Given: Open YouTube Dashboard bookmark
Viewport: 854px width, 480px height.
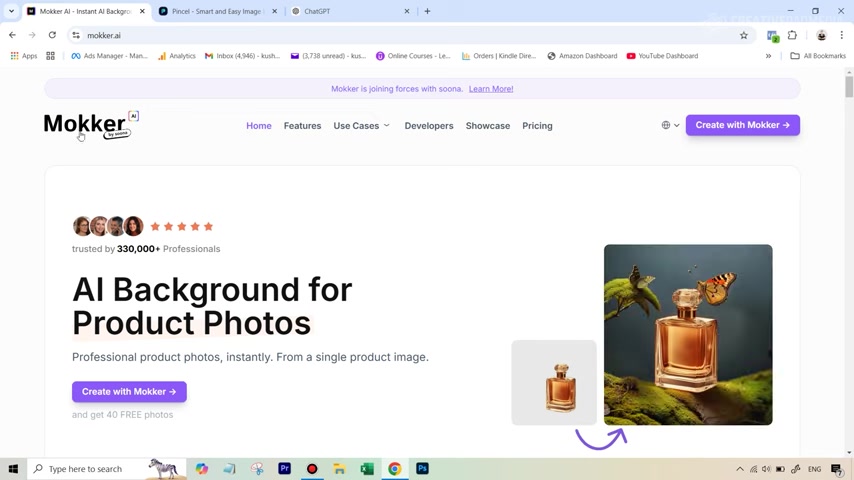Looking at the screenshot, I should tap(662, 56).
